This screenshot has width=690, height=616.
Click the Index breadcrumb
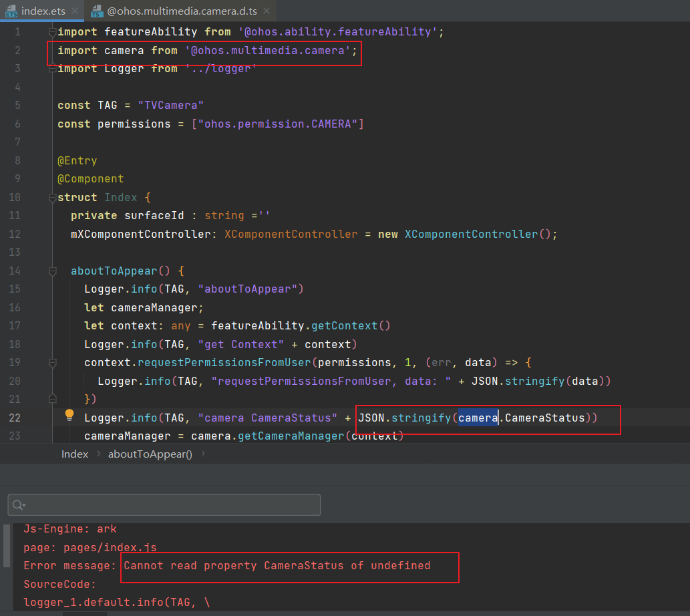[x=75, y=454]
